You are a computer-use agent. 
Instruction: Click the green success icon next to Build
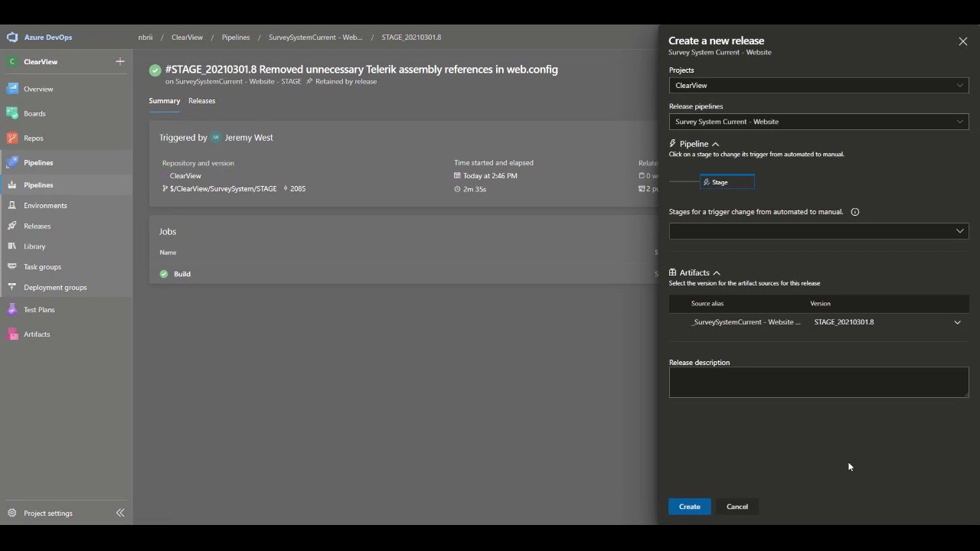click(164, 274)
